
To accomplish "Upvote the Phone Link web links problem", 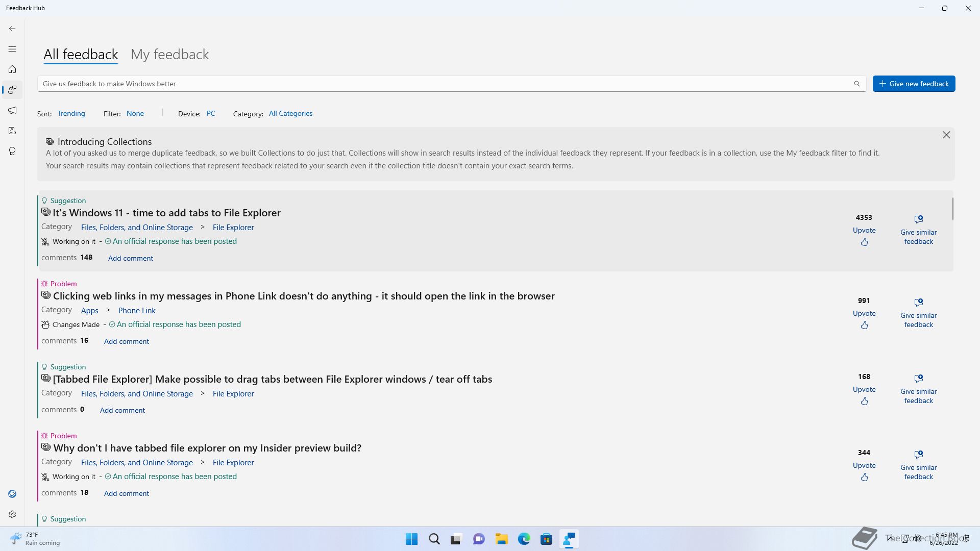I will click(864, 319).
